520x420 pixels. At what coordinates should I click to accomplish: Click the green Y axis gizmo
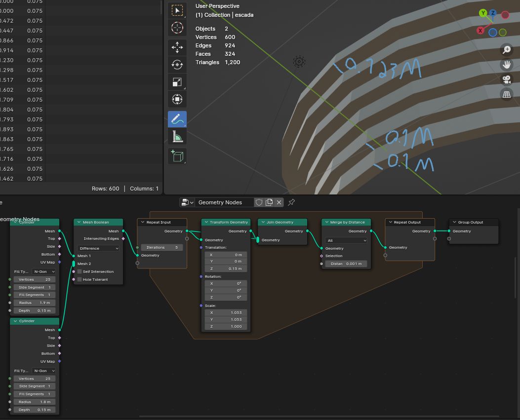pyautogui.click(x=483, y=13)
